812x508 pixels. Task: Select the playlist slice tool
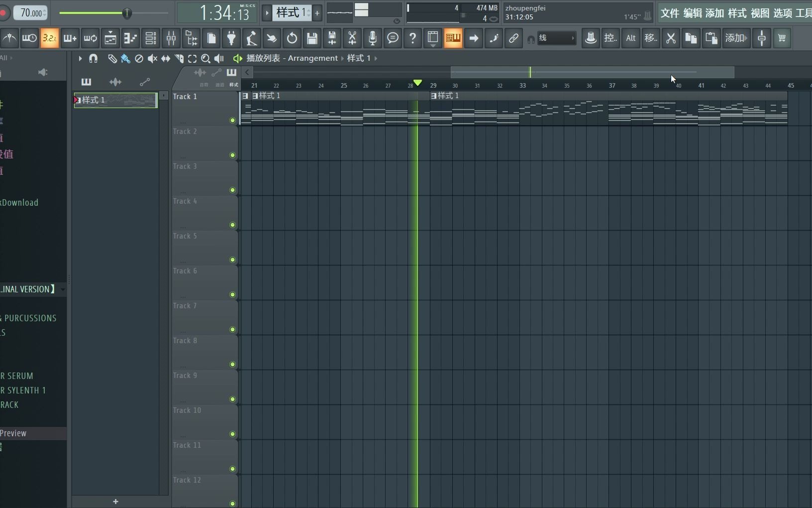(x=179, y=59)
